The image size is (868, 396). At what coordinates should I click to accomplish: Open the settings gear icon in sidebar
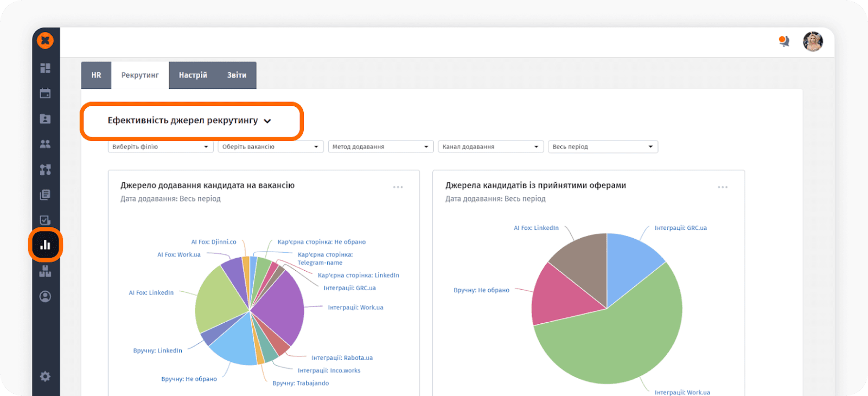coord(46,376)
